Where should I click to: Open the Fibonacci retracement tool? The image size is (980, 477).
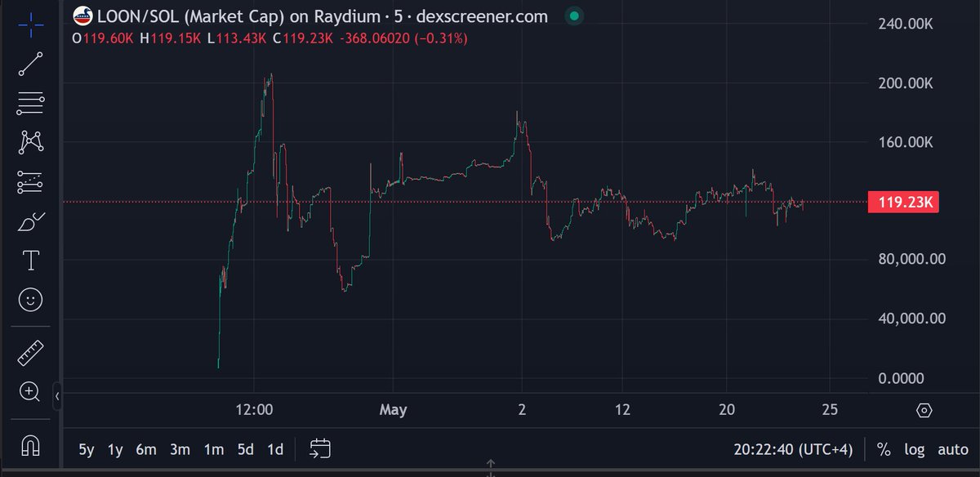[30, 104]
